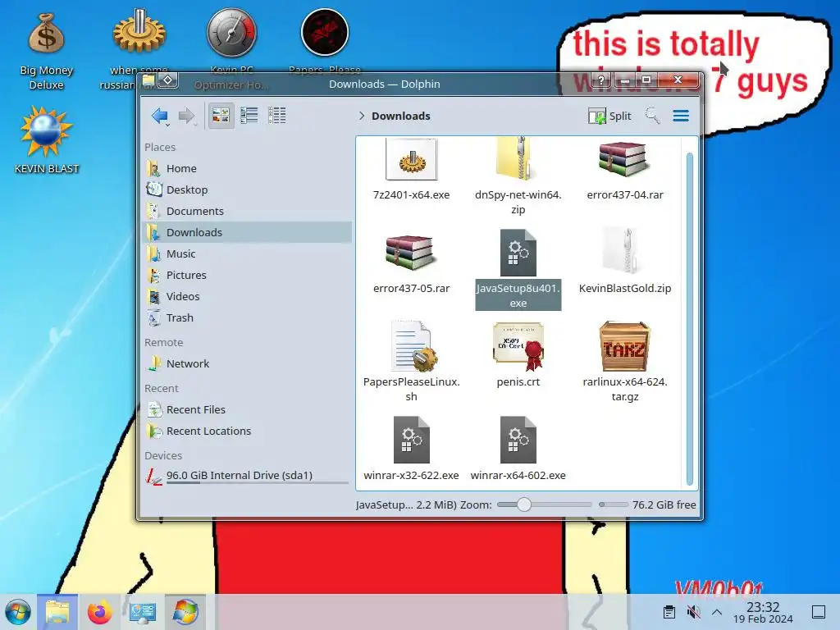Image resolution: width=840 pixels, height=630 pixels.
Task: Open Network under Remote
Action: point(248,363)
